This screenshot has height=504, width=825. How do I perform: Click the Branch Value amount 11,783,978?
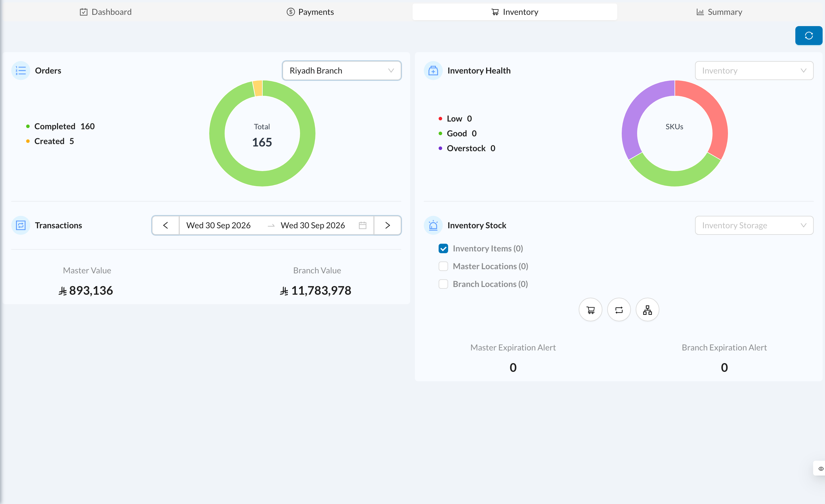316,291
